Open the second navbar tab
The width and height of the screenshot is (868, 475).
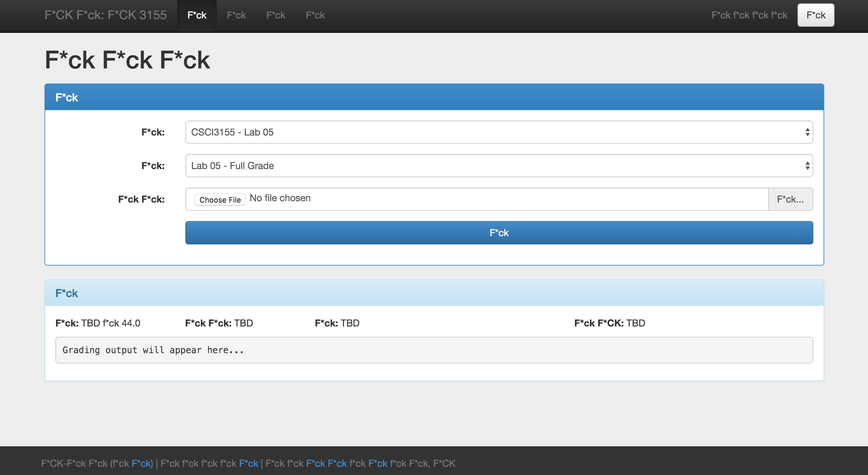pyautogui.click(x=236, y=15)
